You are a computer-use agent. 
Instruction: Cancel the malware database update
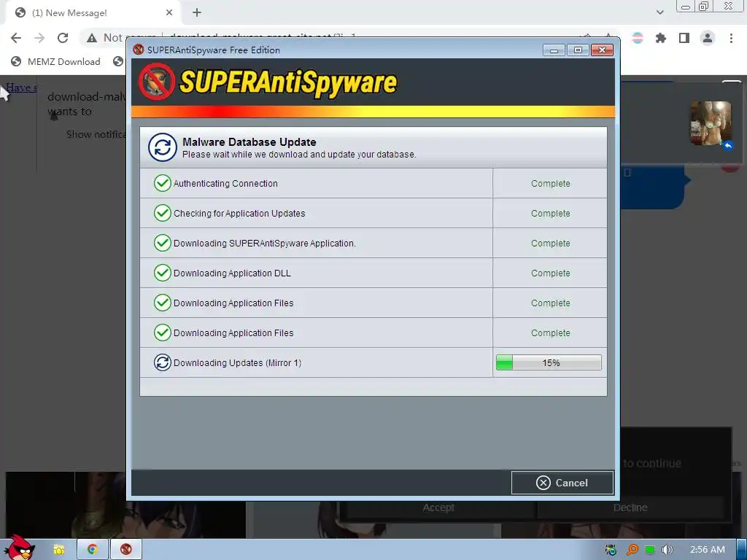pos(562,483)
